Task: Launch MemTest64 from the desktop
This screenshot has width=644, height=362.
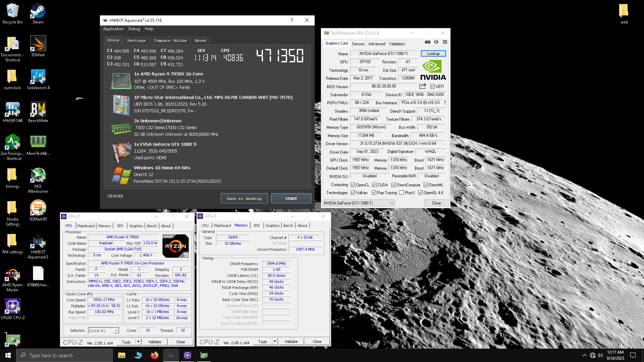Action: pyautogui.click(x=38, y=145)
